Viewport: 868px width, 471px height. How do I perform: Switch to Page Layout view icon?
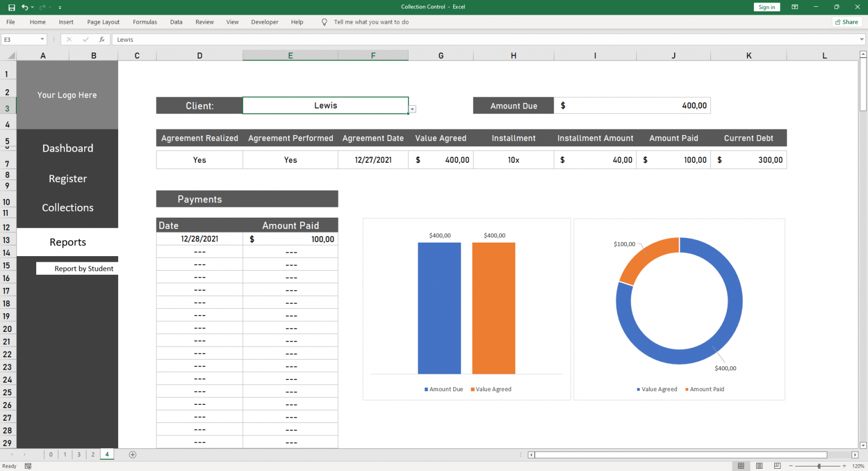[x=759, y=466]
